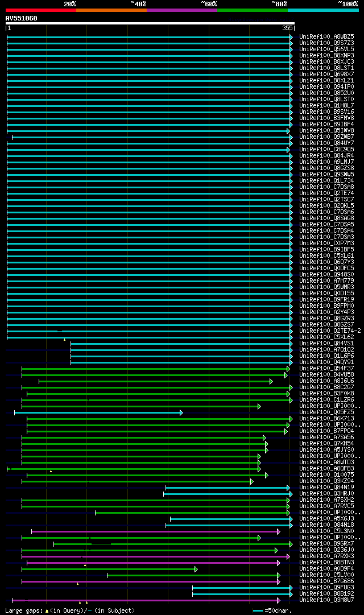Viewport: 364px width, 615px height.
Task: Select the UniRef100_A8I6U6 label
Action: [x=326, y=381]
